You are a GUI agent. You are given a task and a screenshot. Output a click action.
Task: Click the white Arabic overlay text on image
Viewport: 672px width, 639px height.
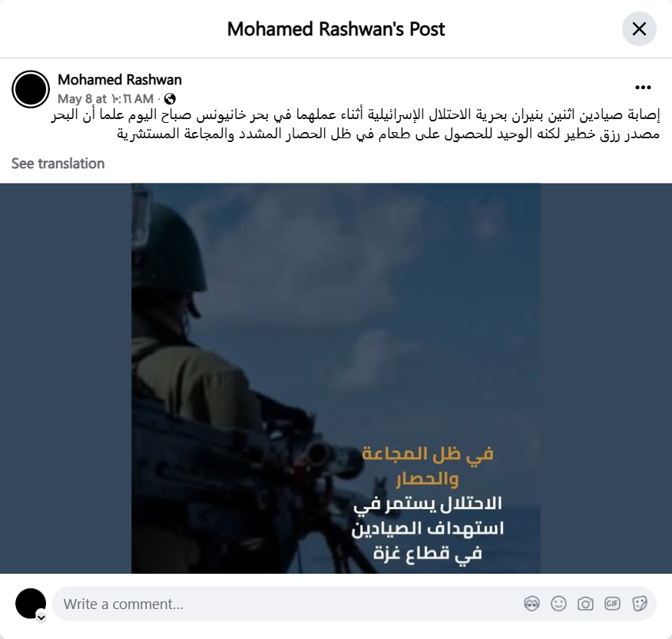click(428, 528)
